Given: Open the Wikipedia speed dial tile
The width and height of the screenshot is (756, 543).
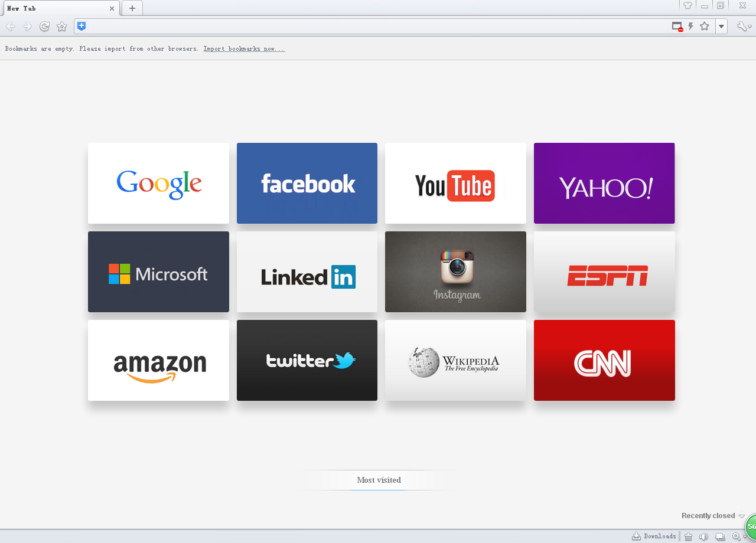Looking at the screenshot, I should pos(455,360).
